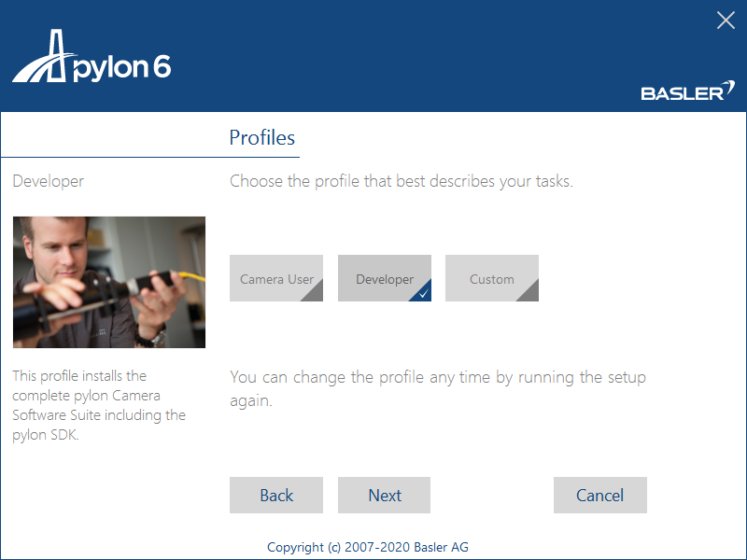Image resolution: width=747 pixels, height=560 pixels.
Task: Click the pylon SDK profile description text
Action: (99, 405)
